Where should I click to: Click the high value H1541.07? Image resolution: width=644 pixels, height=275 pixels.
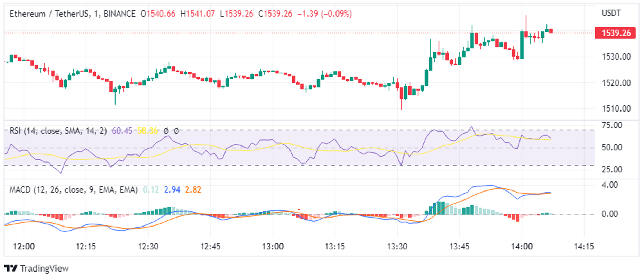[197, 14]
